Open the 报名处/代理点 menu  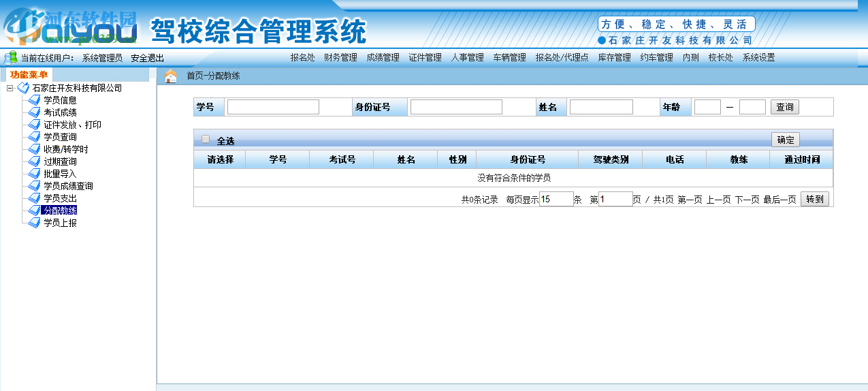click(562, 58)
